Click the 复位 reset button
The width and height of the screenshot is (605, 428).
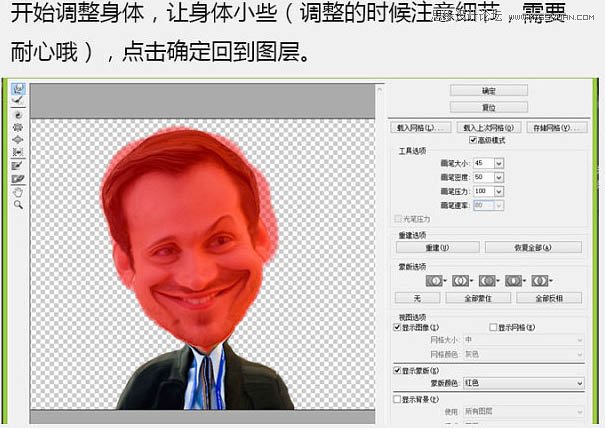[489, 107]
